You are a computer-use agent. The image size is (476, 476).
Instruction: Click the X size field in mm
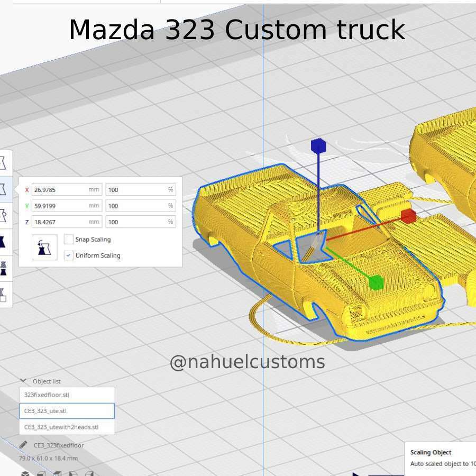[x=67, y=189]
